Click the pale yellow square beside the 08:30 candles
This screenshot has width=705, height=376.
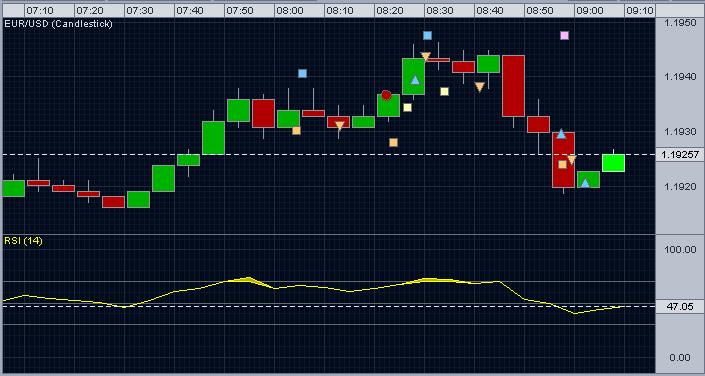444,92
